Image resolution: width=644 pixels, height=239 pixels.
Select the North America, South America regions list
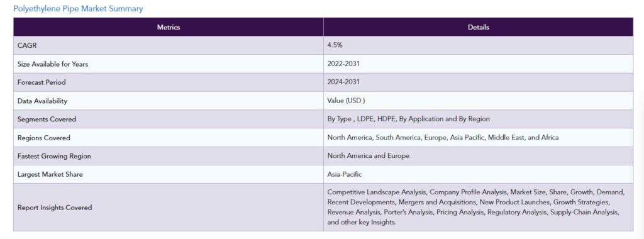pyautogui.click(x=443, y=138)
